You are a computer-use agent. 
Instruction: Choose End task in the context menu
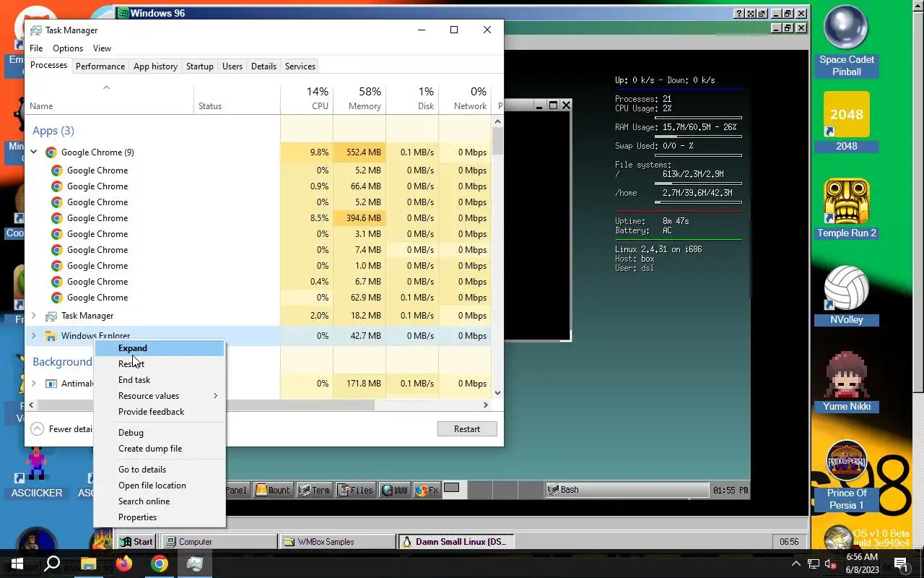(x=160, y=380)
